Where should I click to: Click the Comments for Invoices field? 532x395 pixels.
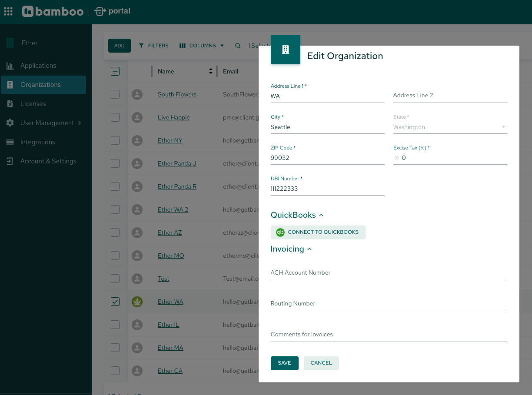(x=389, y=335)
